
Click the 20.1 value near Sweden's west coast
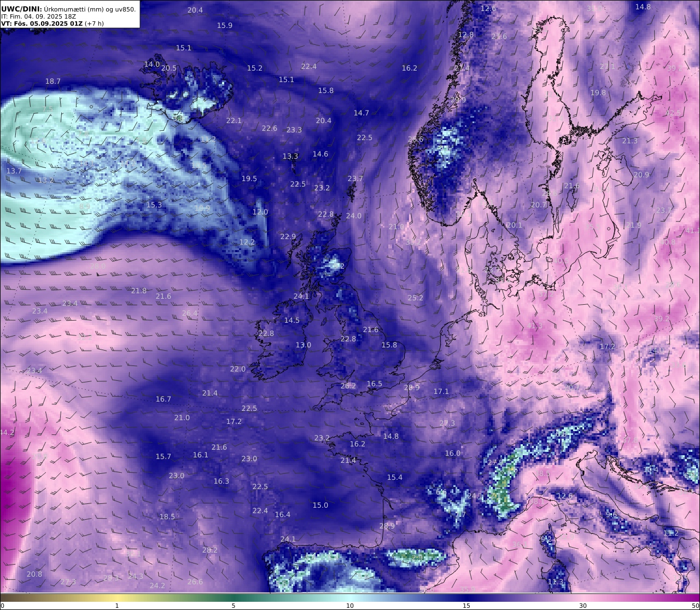click(x=515, y=225)
